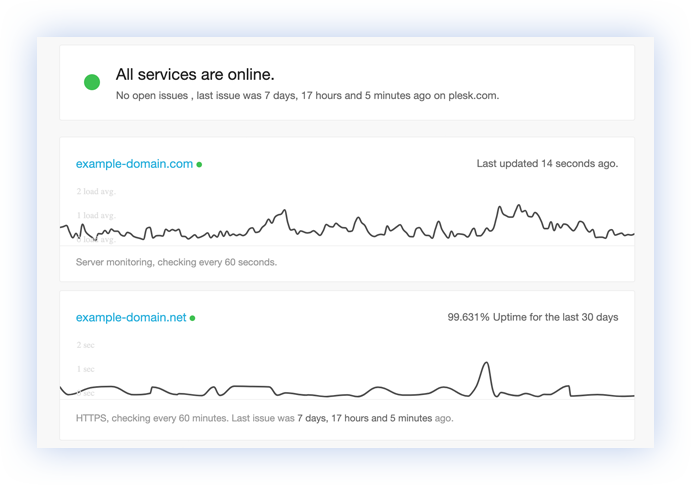Click the "No open issues" summary line
The height and width of the screenshot is (485, 691).
(307, 96)
